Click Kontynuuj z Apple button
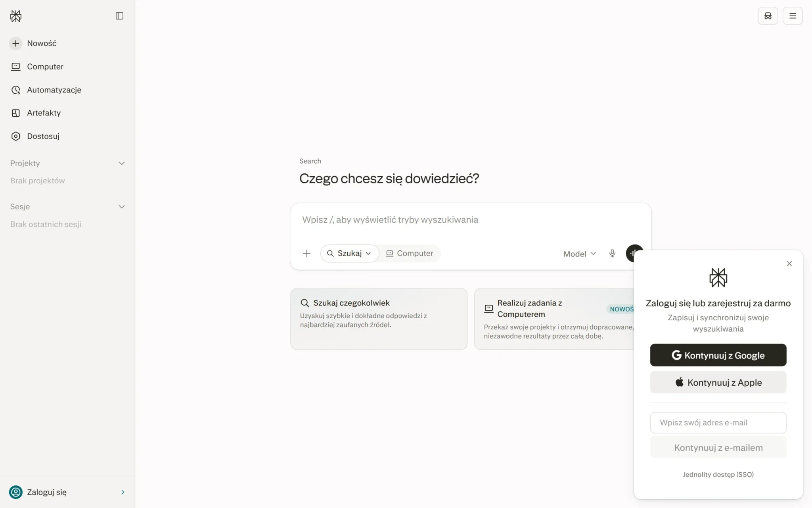 718,383
